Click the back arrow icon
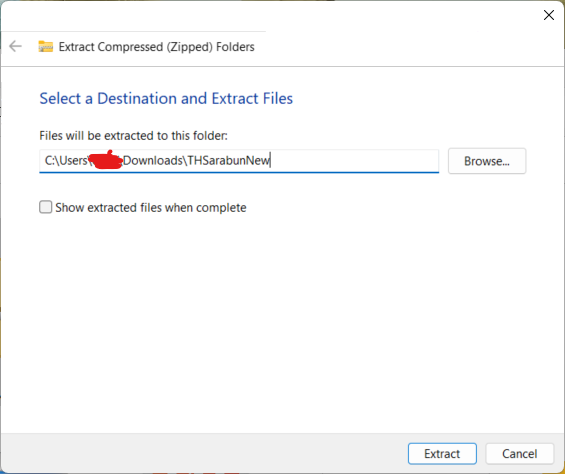Image resolution: width=565 pixels, height=474 pixels. (x=15, y=46)
